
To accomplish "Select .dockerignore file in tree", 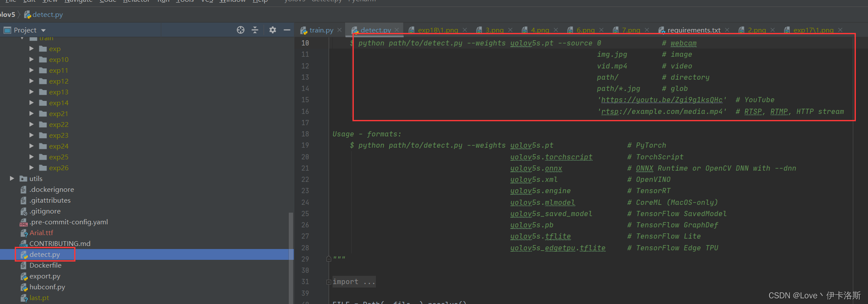I will [52, 189].
